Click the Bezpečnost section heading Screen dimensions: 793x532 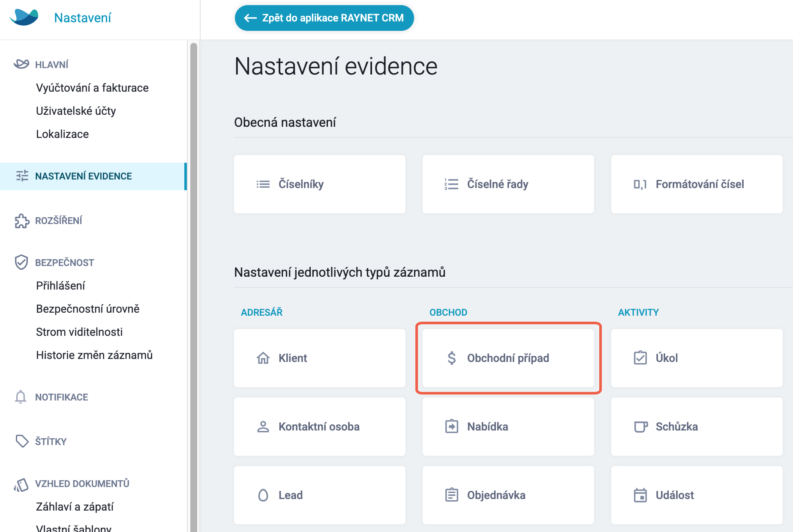[65, 263]
